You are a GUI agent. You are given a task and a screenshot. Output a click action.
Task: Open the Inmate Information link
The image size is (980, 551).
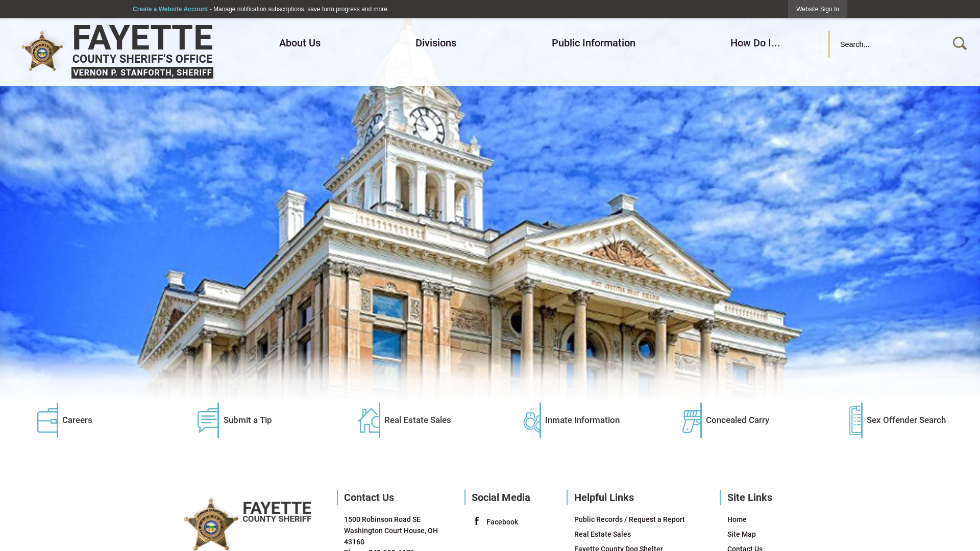(x=582, y=420)
